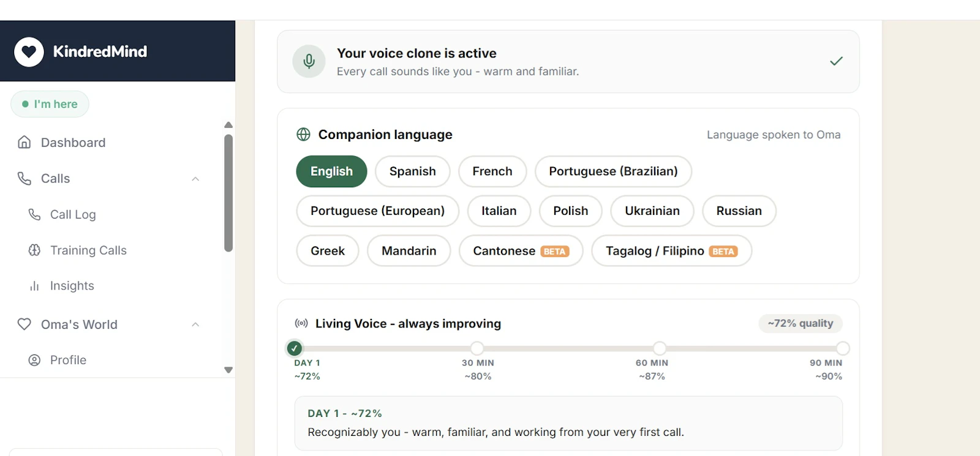The image size is (980, 456).
Task: Select English companion language
Action: (331, 171)
